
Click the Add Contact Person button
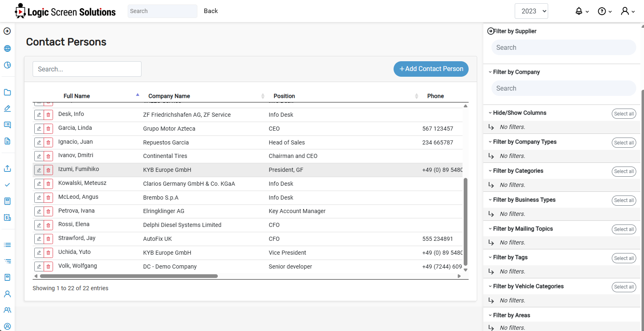pos(431,69)
